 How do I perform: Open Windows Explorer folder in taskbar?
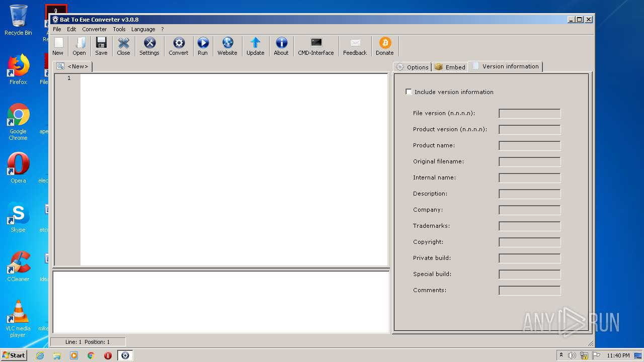click(57, 355)
